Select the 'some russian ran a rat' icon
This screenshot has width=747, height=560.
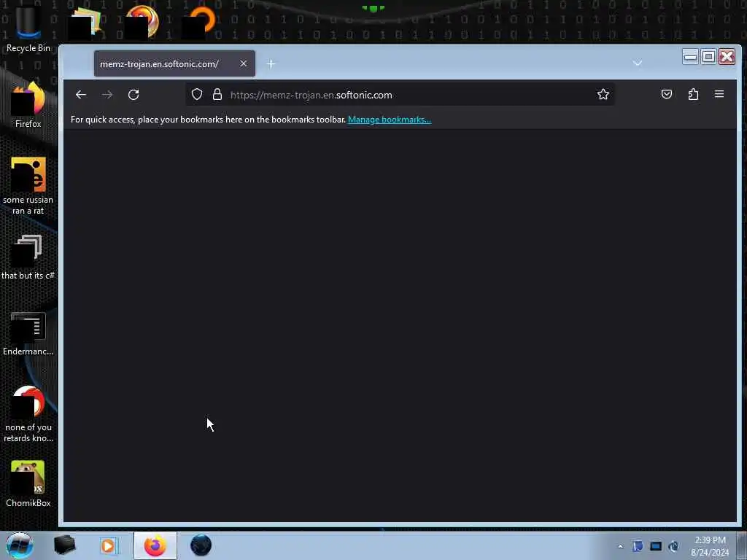tap(28, 186)
